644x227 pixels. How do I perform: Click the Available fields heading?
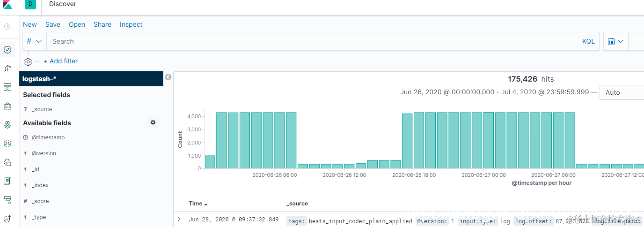tap(47, 123)
